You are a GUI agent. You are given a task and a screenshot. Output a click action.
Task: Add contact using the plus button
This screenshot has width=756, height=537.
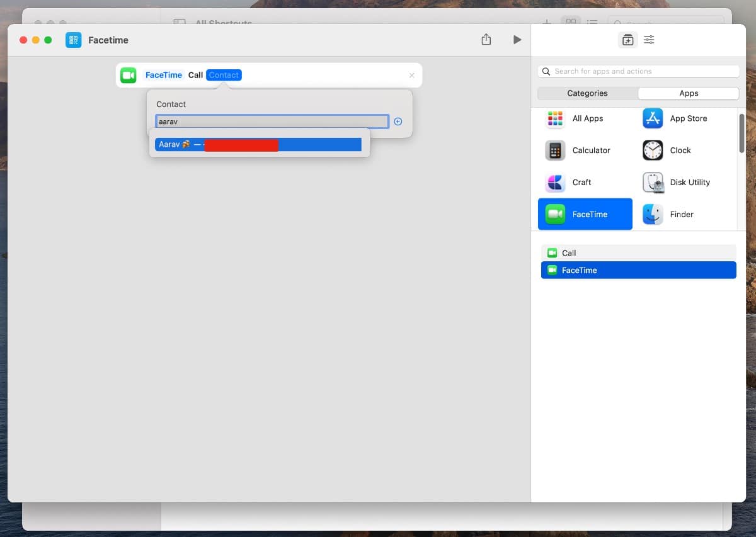click(398, 122)
